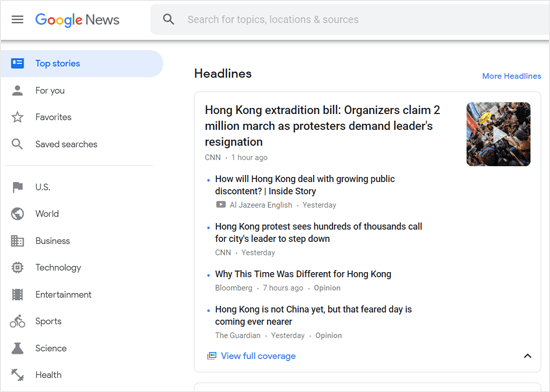Click the More Headlines link
Image resolution: width=550 pixels, height=392 pixels.
pos(511,76)
